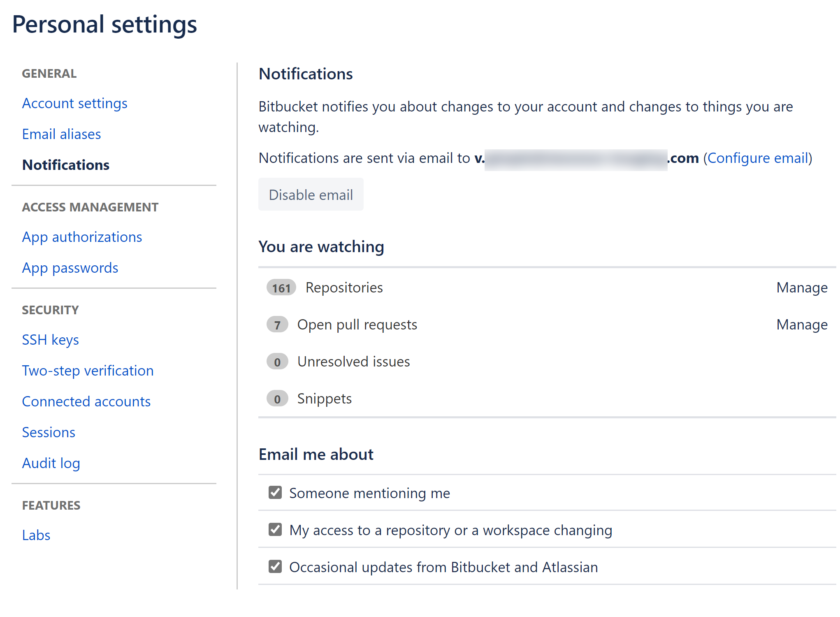The height and width of the screenshot is (617, 840).
Task: Manage watched Open pull requests
Action: click(x=802, y=325)
